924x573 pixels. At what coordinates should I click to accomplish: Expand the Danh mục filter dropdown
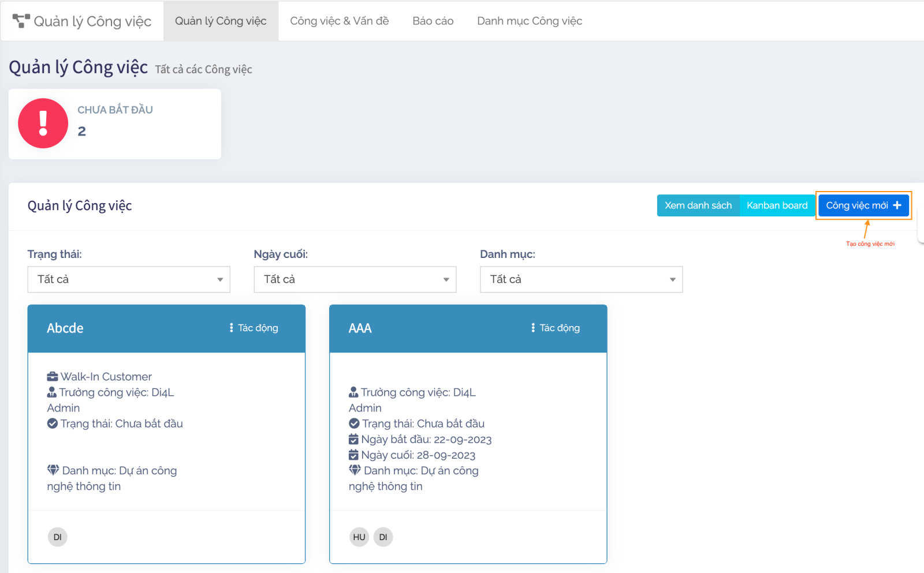581,279
